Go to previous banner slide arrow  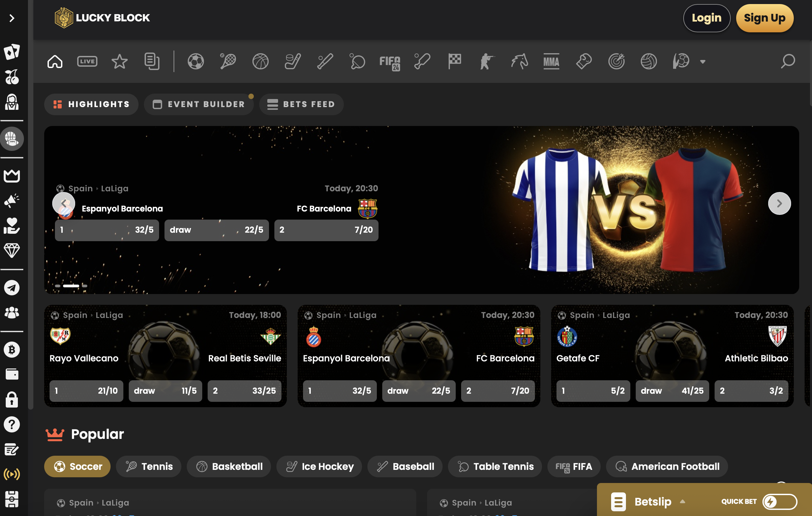pos(63,203)
